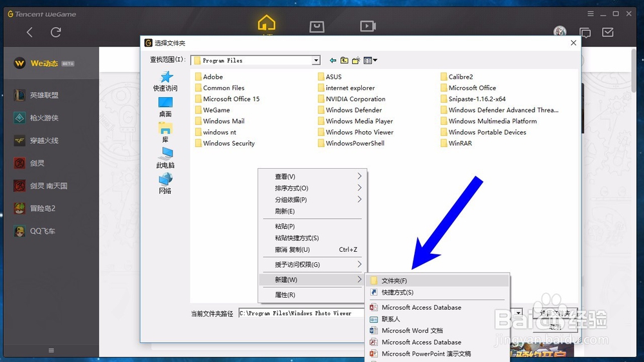Screen dimensions: 644x362
Task: Choose 刷新(E) in context menu
Action: click(x=312, y=211)
